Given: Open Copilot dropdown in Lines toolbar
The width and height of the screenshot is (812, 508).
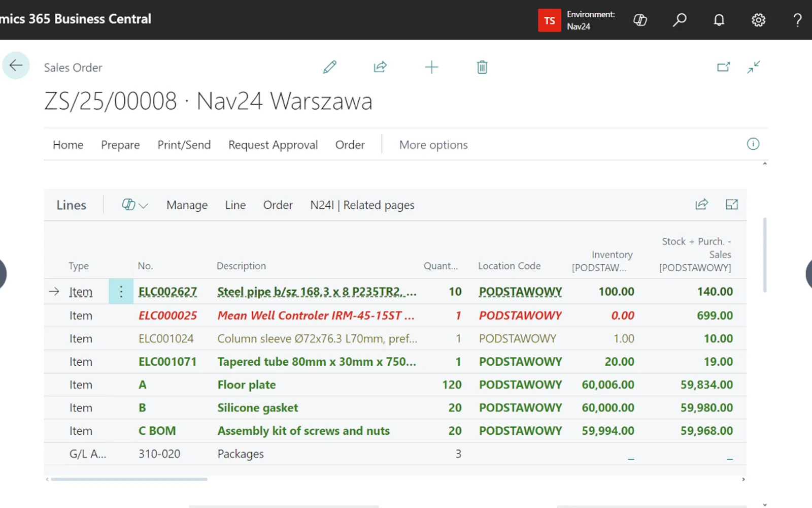Looking at the screenshot, I should [134, 205].
